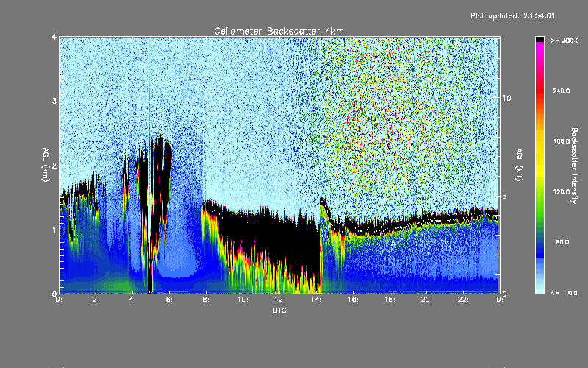Click the '5' tick on the kft axis
Image resolution: width=588 pixels, height=368 pixels.
[505, 196]
